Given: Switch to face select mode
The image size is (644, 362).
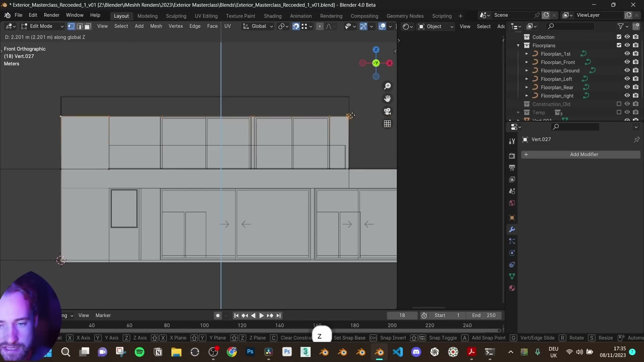Looking at the screenshot, I should tap(88, 26).
